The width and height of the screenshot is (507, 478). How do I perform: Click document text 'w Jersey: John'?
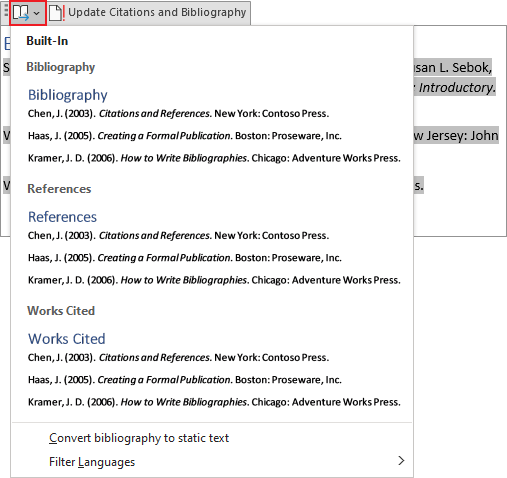click(456, 136)
